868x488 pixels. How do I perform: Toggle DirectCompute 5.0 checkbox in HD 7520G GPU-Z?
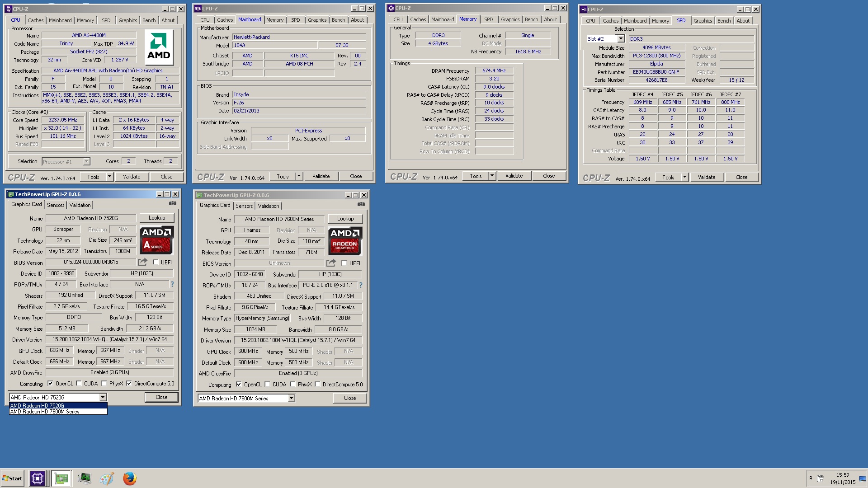[x=129, y=384]
